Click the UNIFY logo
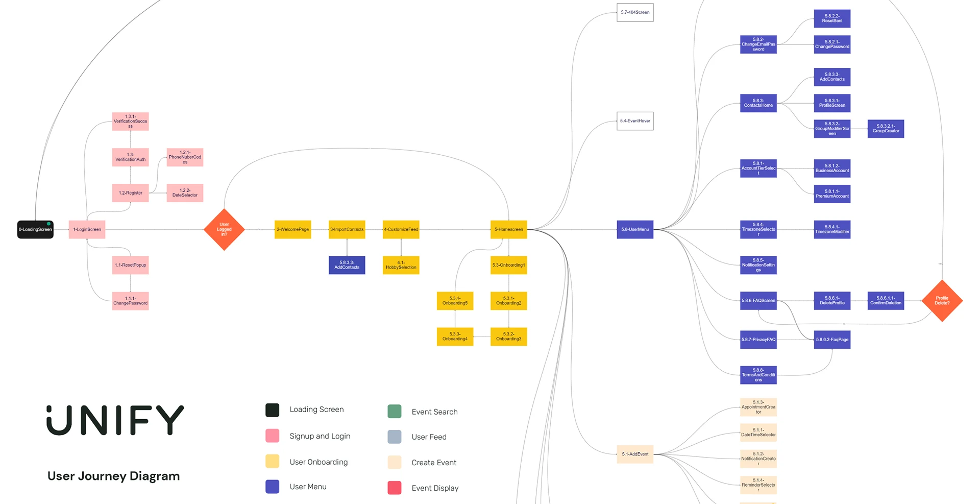The width and height of the screenshot is (980, 504). tap(115, 420)
